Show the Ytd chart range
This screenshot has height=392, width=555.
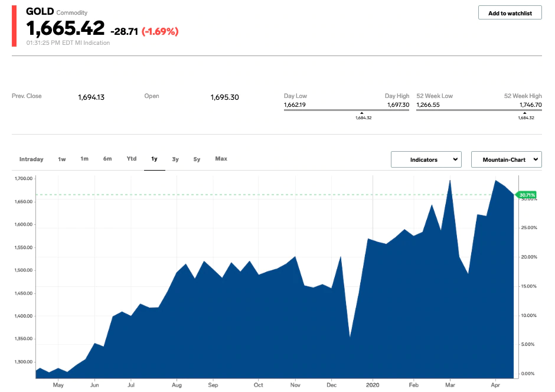[132, 159]
